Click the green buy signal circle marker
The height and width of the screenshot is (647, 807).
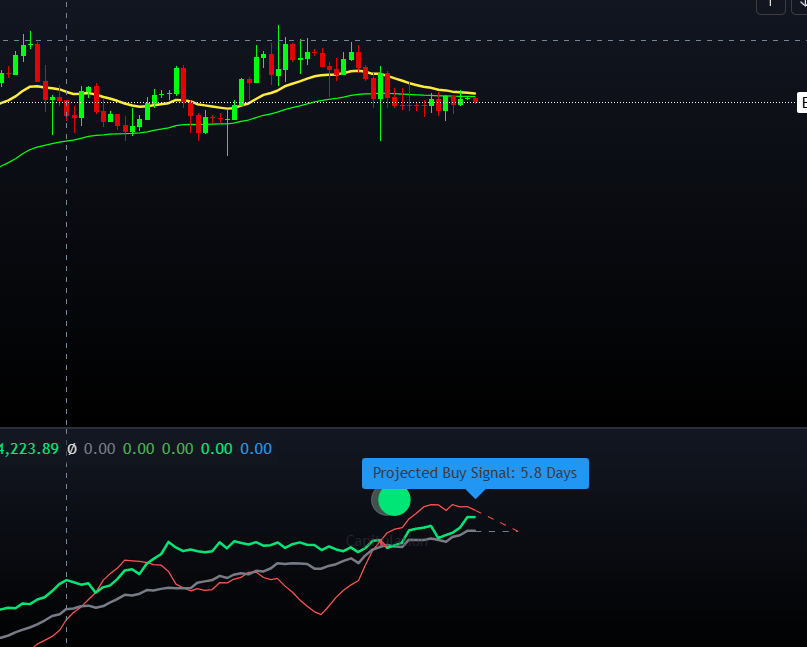tap(394, 500)
